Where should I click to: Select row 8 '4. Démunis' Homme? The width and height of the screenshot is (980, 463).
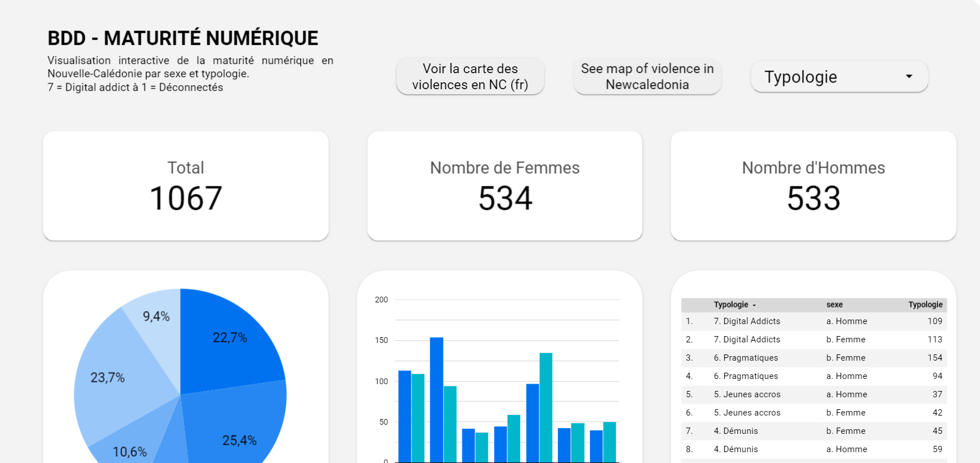click(x=814, y=449)
